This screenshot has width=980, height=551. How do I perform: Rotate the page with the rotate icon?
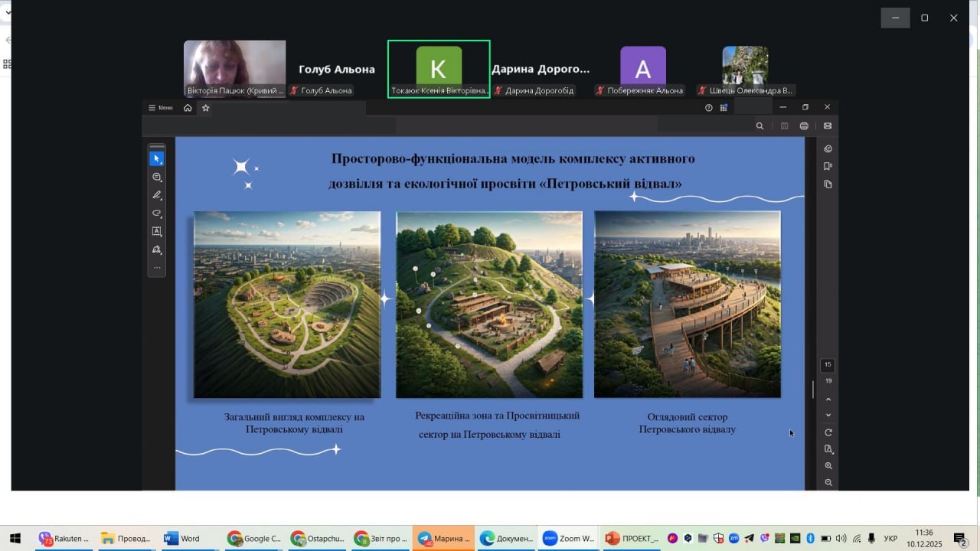[x=828, y=433]
